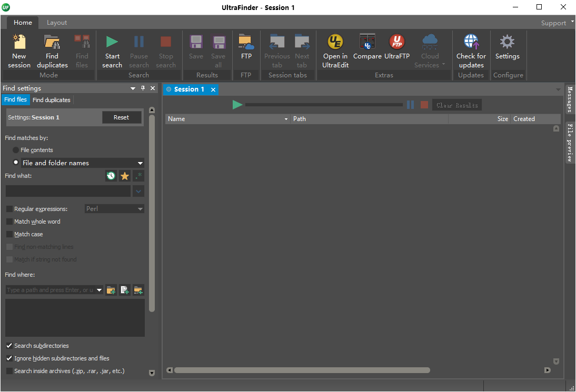The image size is (576, 392).
Task: Sort results by Path column
Action: coord(369,119)
